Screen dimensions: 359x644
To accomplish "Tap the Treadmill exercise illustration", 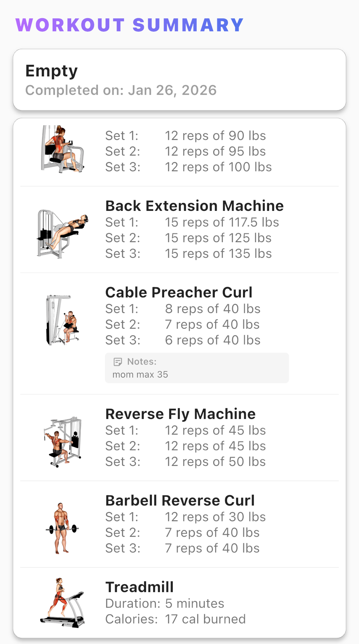I will 62,603.
